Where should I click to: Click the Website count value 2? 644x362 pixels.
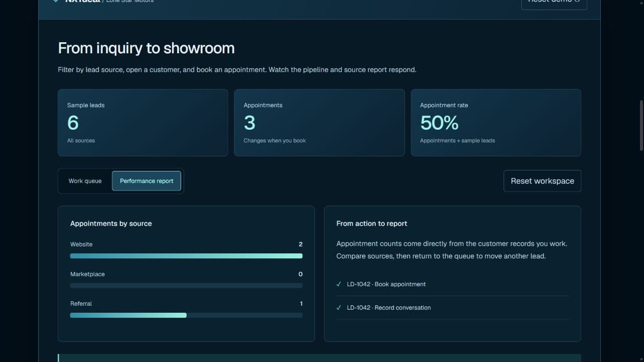pos(301,244)
